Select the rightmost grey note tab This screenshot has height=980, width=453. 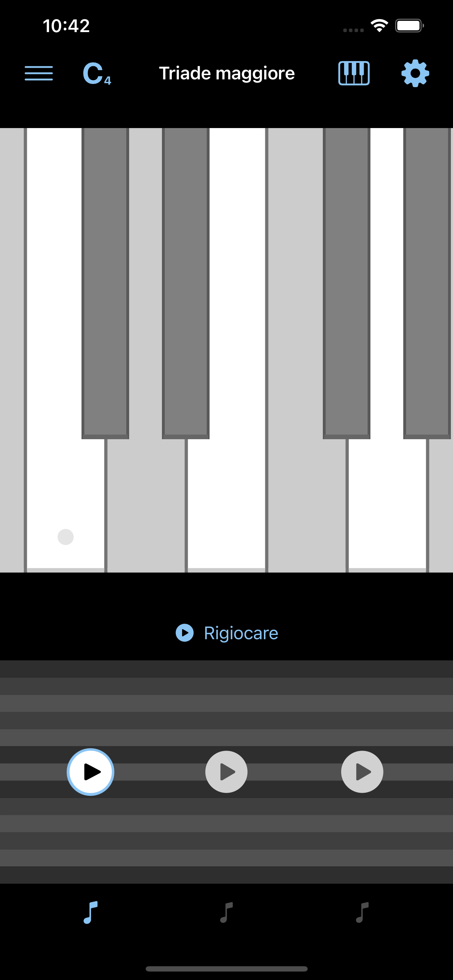click(362, 912)
